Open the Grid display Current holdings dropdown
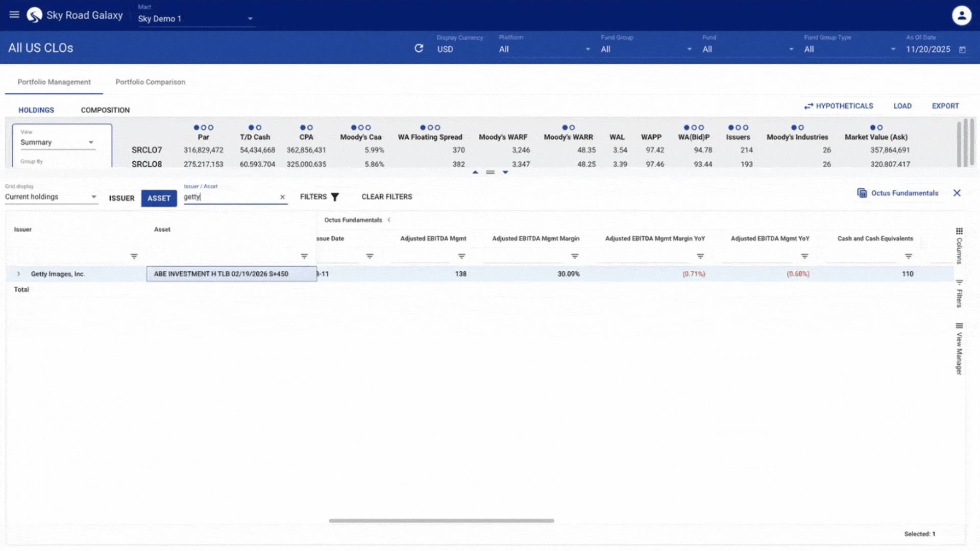Image resolution: width=980 pixels, height=551 pixels. click(x=51, y=197)
